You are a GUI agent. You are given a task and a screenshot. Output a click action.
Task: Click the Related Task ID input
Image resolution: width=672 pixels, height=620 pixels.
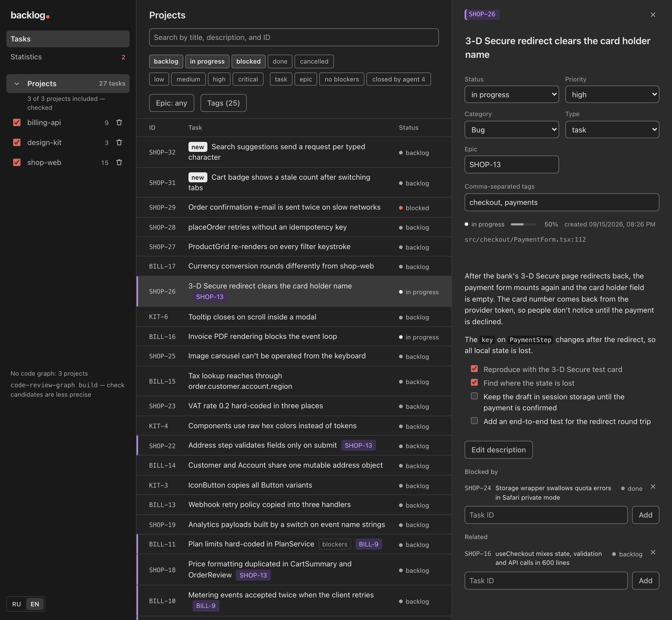pos(546,580)
